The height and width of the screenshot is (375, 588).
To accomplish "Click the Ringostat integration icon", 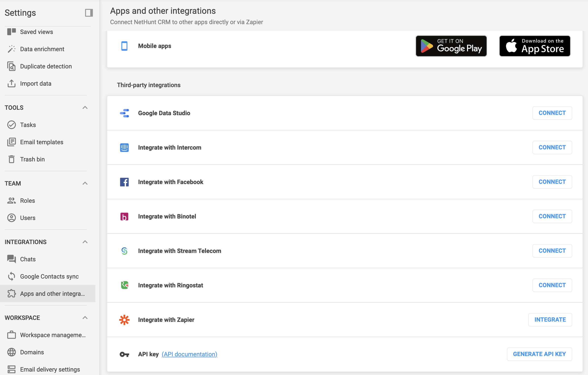I will pyautogui.click(x=125, y=285).
